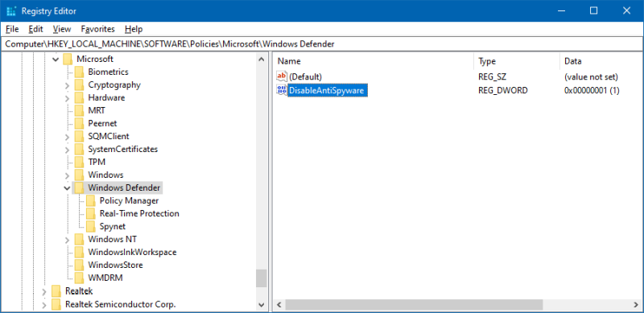Viewport: 644px width, 313px height.
Task: Click the REG_DWORD type cell
Action: (502, 90)
